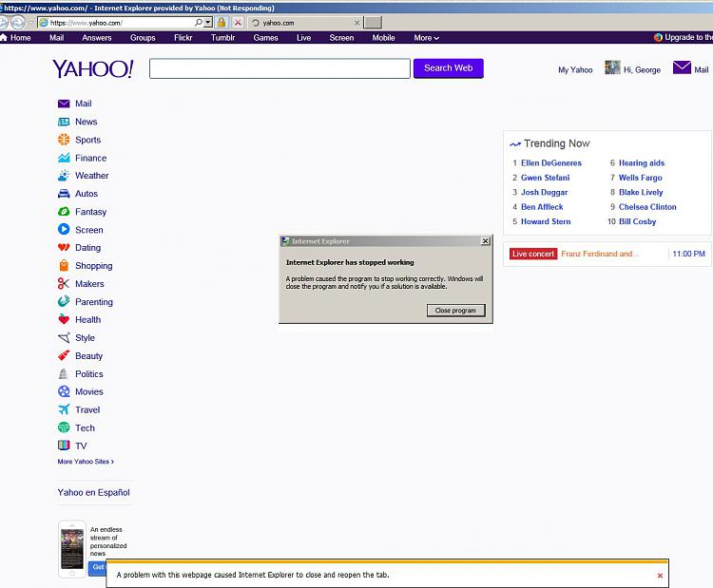
Task: Click the phone app promo thumbnail
Action: pyautogui.click(x=72, y=548)
